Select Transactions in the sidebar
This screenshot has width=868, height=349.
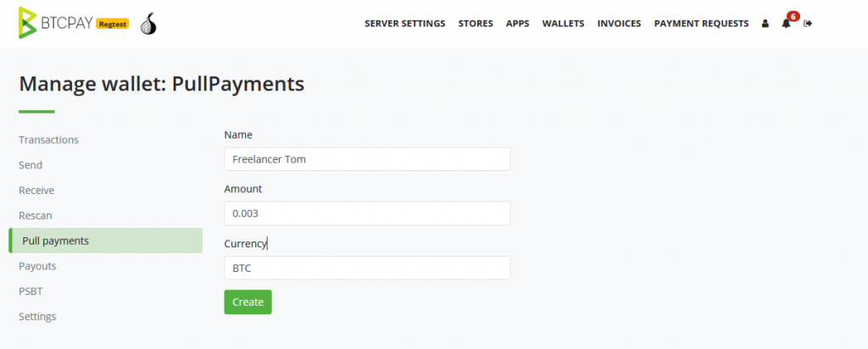coord(48,140)
